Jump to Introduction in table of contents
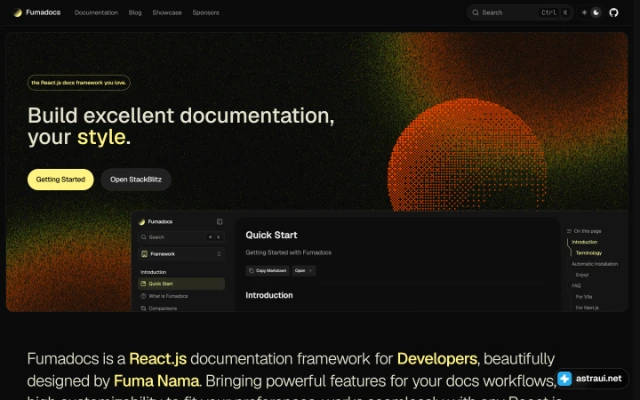This screenshot has width=640, height=400. tap(584, 242)
